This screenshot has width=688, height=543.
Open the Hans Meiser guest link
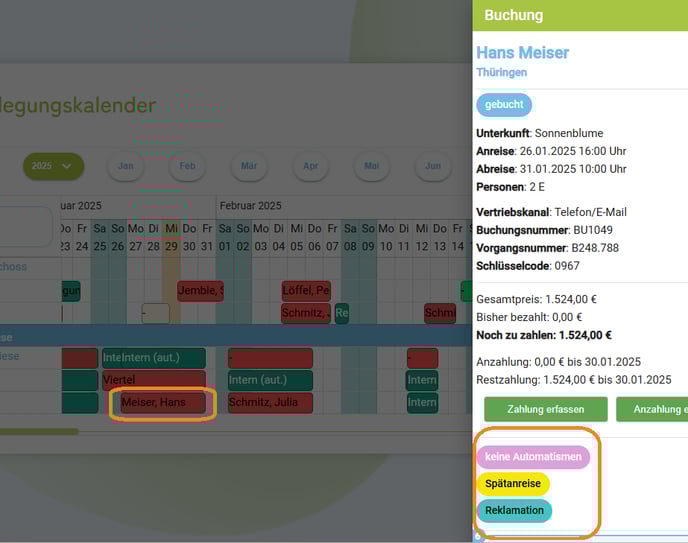click(523, 53)
